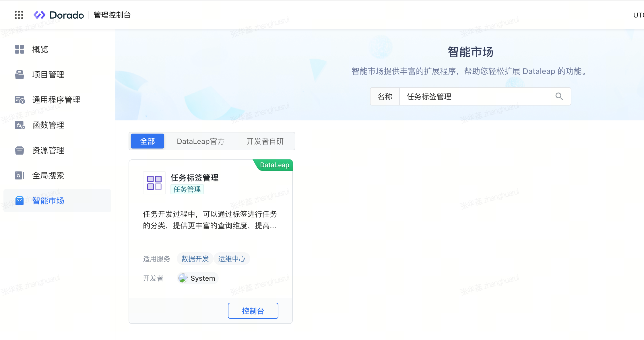This screenshot has width=644, height=340.
Task: Click the 控制台 button
Action: tap(253, 311)
